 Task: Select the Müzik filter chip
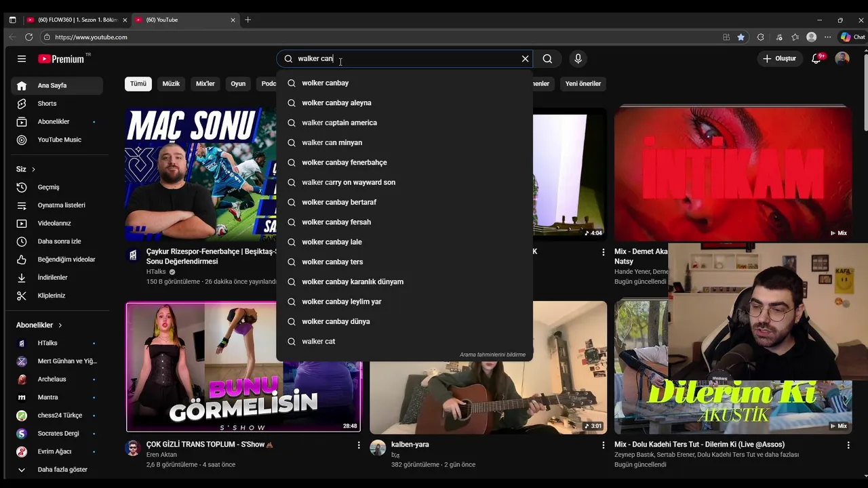tap(172, 83)
